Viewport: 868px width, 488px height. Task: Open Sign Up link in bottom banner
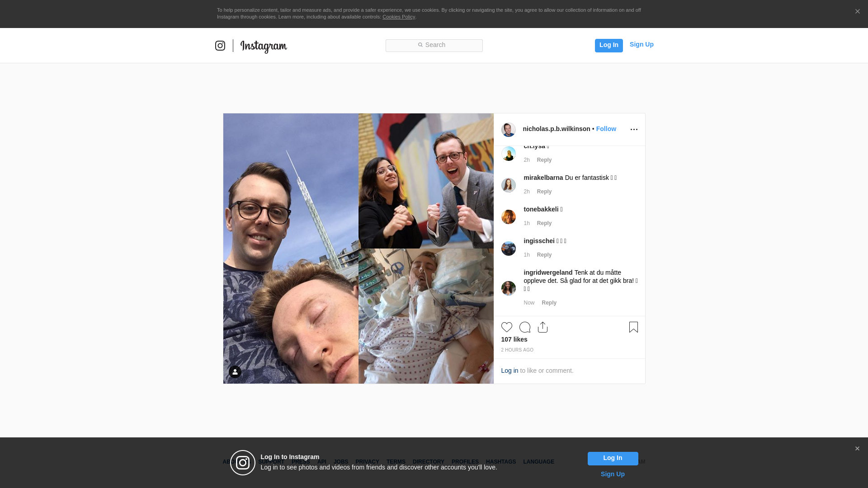click(613, 474)
